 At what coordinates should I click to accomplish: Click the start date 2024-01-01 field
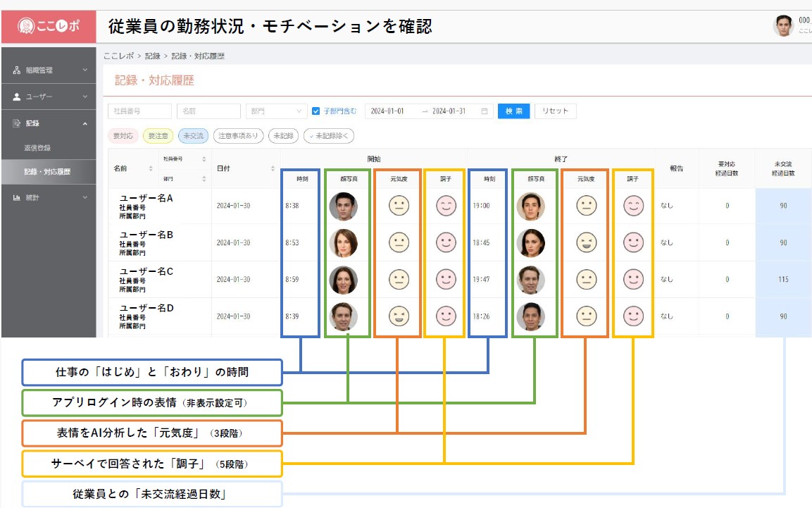(387, 111)
